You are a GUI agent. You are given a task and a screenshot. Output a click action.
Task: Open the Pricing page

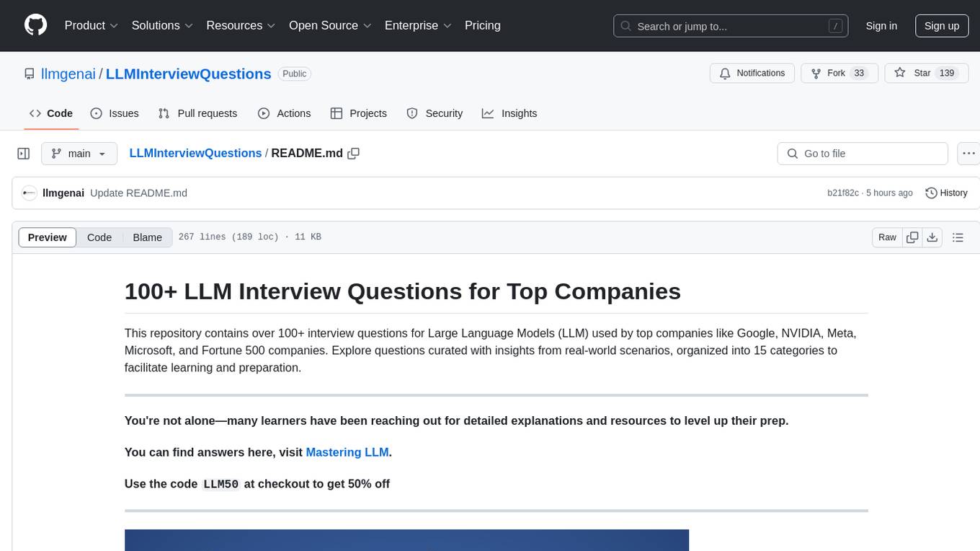pyautogui.click(x=483, y=25)
